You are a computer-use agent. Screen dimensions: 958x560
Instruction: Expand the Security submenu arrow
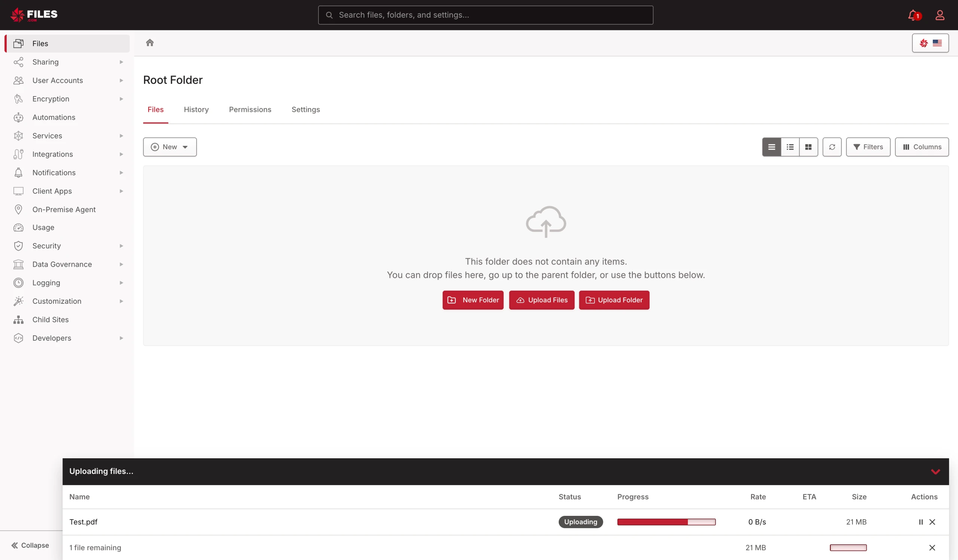[121, 246]
